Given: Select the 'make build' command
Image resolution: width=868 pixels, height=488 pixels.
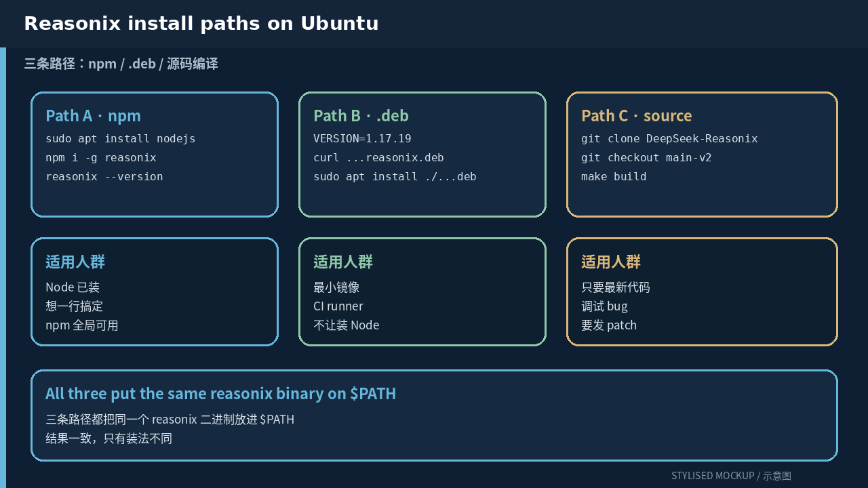Looking at the screenshot, I should [614, 177].
